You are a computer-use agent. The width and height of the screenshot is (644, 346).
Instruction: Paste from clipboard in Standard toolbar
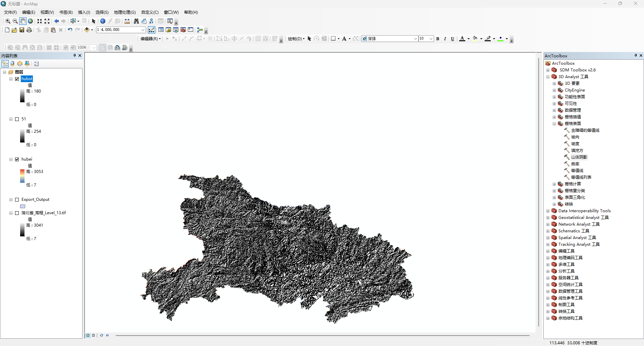pyautogui.click(x=53, y=30)
